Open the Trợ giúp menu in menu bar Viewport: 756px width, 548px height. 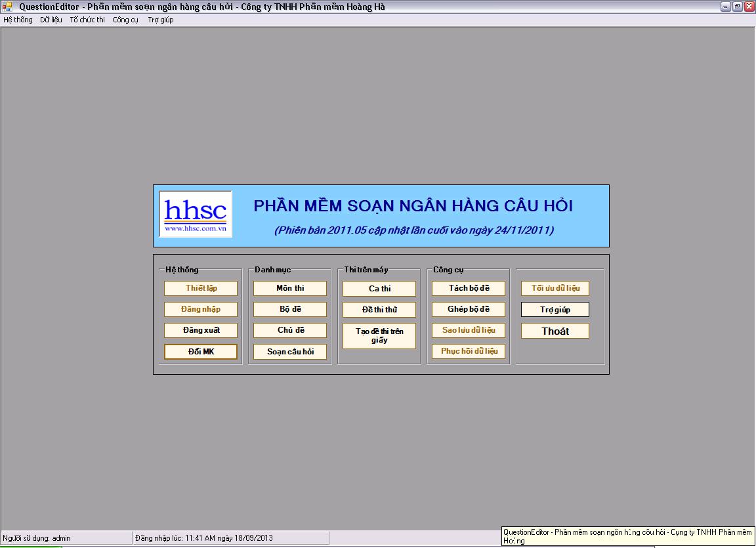pos(161,20)
